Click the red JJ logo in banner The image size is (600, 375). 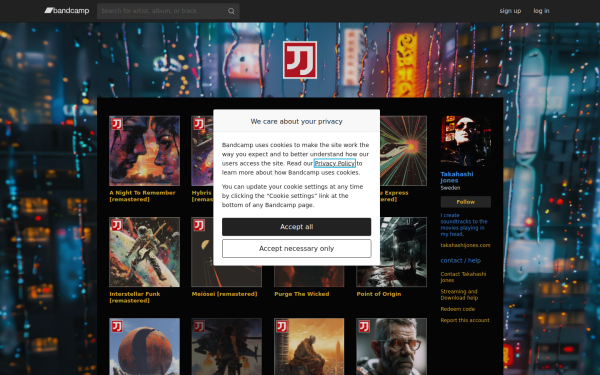(x=300, y=60)
